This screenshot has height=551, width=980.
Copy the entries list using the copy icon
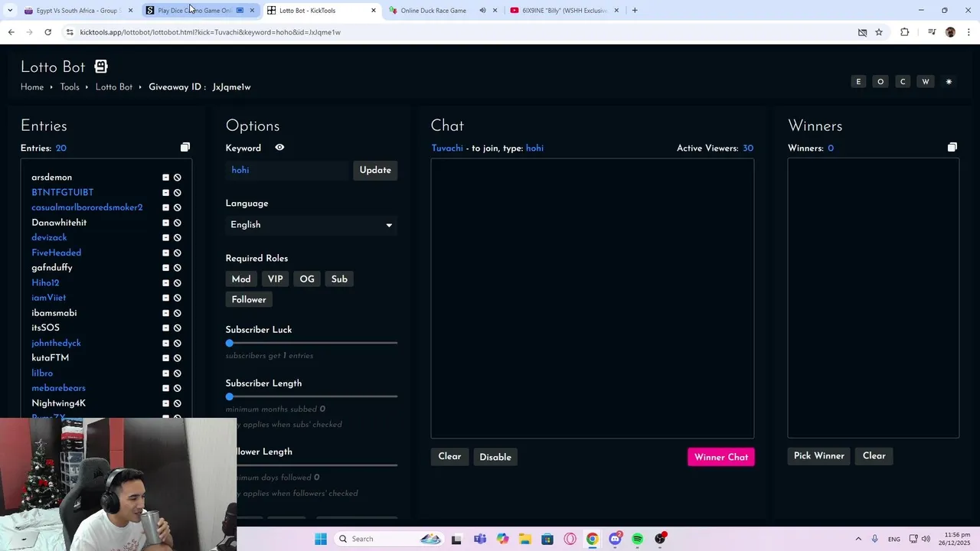coord(185,147)
